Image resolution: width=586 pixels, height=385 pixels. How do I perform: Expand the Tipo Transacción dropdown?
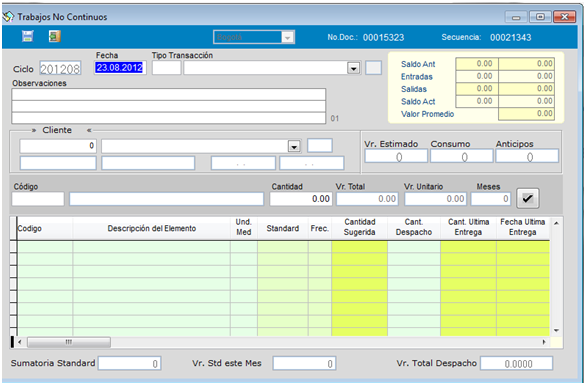354,68
